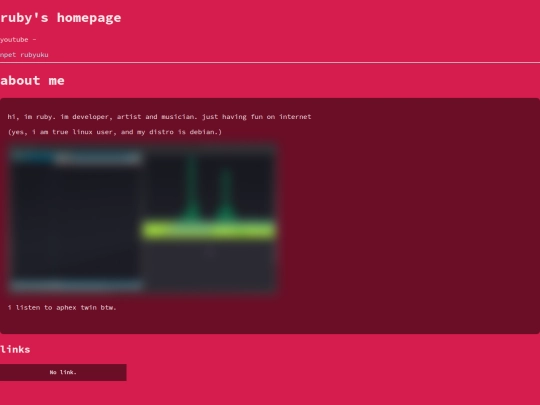540x405 pixels.
Task: Click the 'rubyuku' text under youtube
Action: coord(34,55)
